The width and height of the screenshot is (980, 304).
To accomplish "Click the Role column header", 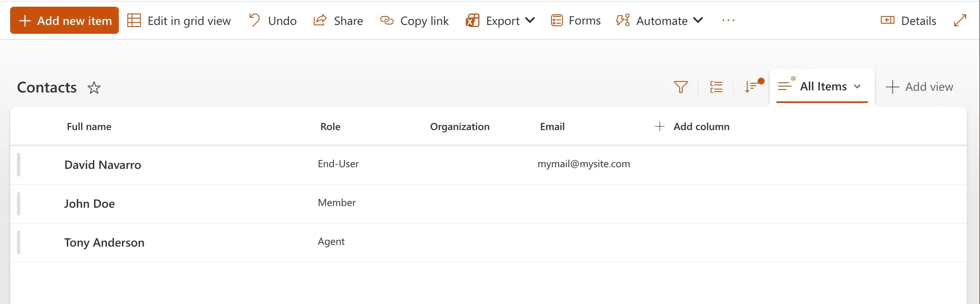I will (x=330, y=127).
